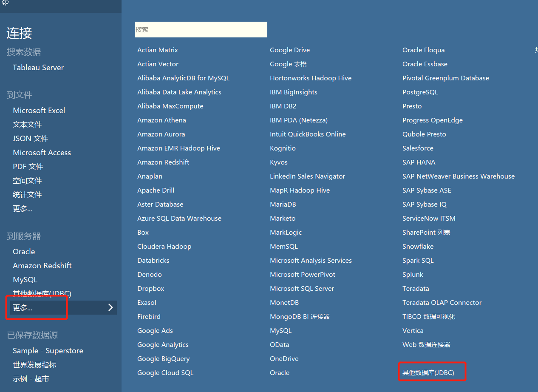
Task: Select Salesforce connector
Action: (x=418, y=148)
